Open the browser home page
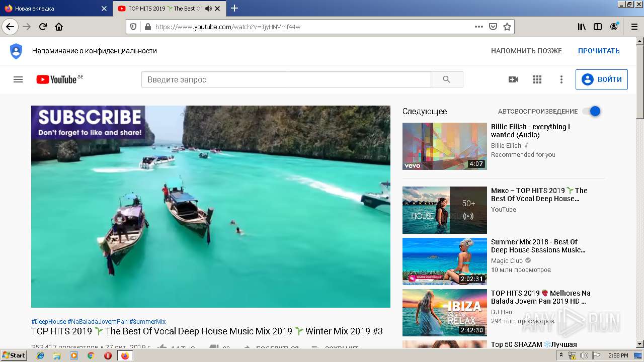This screenshot has height=362, width=644. point(59,27)
